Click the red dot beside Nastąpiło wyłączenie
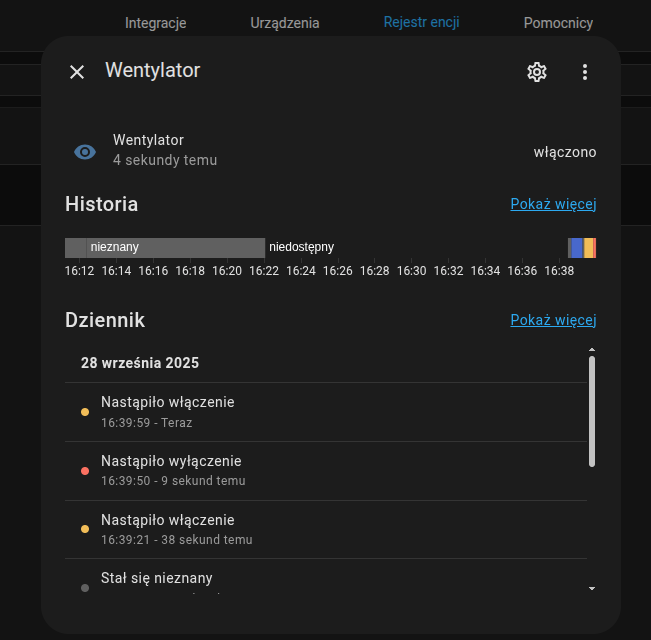The image size is (651, 640). point(85,471)
